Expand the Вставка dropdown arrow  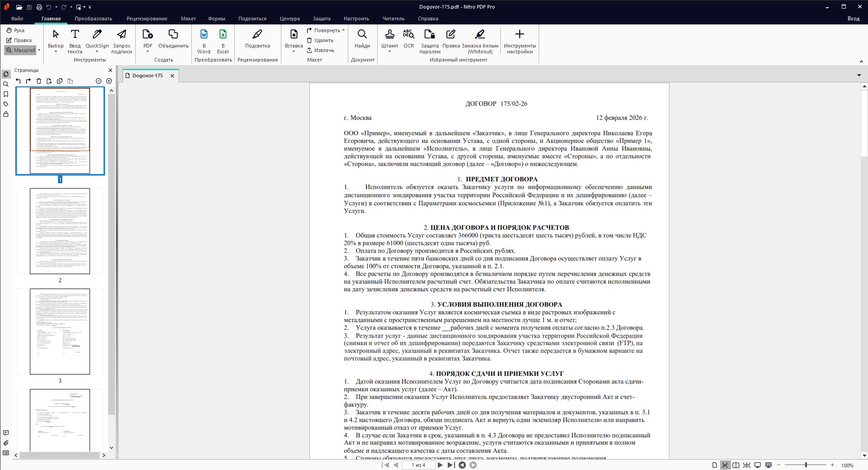tap(294, 52)
